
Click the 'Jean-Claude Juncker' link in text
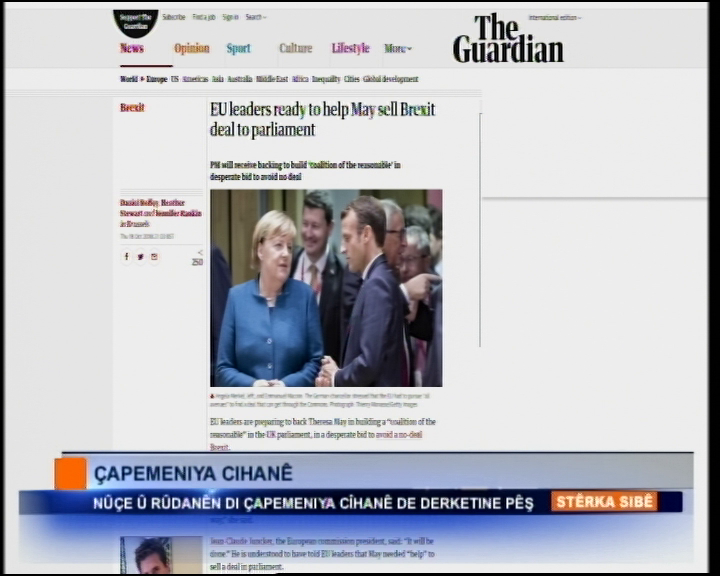(242, 541)
